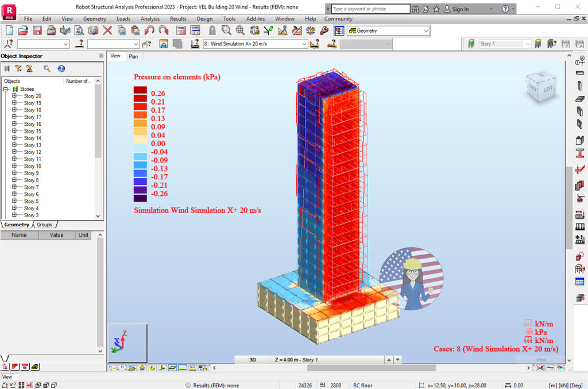Viewport: 588px width, 389px height.
Task: Toggle the padlock lock icon on the toolbar
Action: click(214, 30)
